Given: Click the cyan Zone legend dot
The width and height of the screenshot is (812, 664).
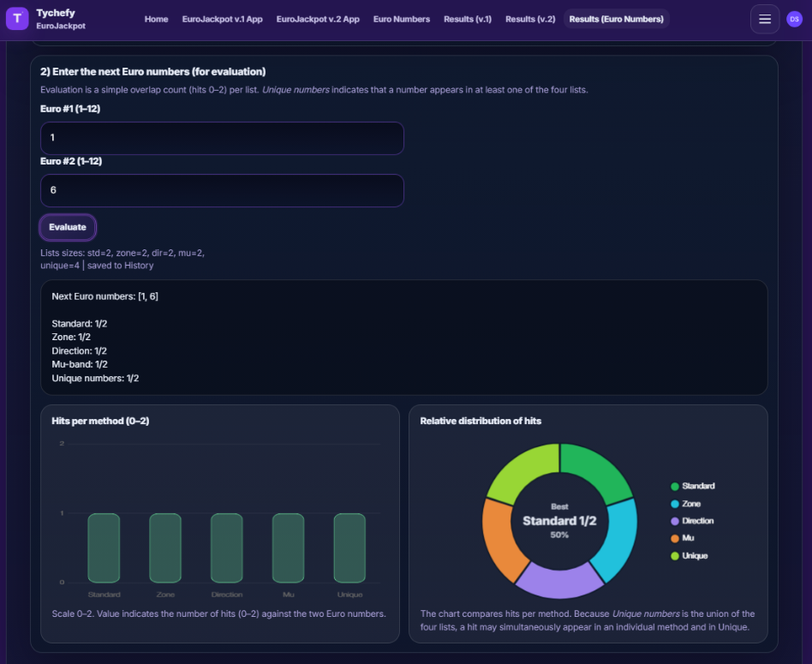Looking at the screenshot, I should (x=675, y=504).
